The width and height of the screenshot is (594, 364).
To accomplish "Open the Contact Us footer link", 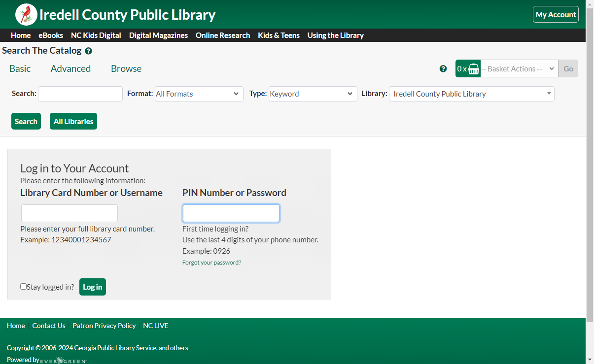I will pyautogui.click(x=49, y=326).
